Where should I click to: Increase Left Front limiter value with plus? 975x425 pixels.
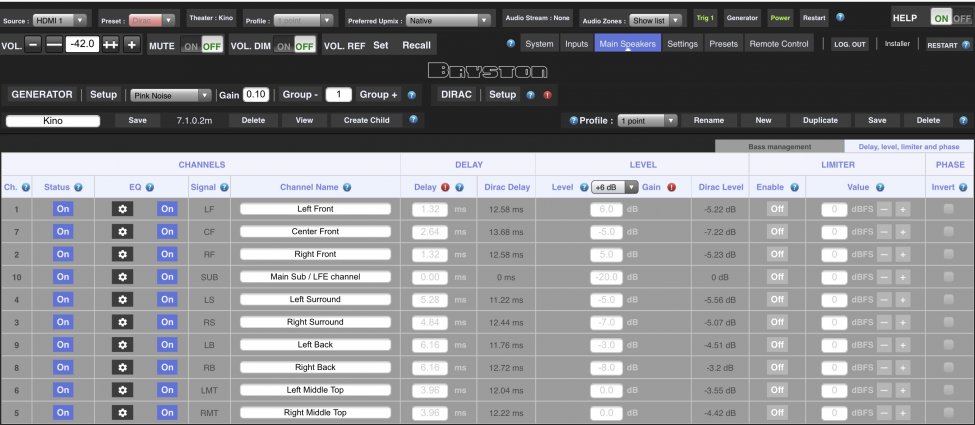[902, 209]
